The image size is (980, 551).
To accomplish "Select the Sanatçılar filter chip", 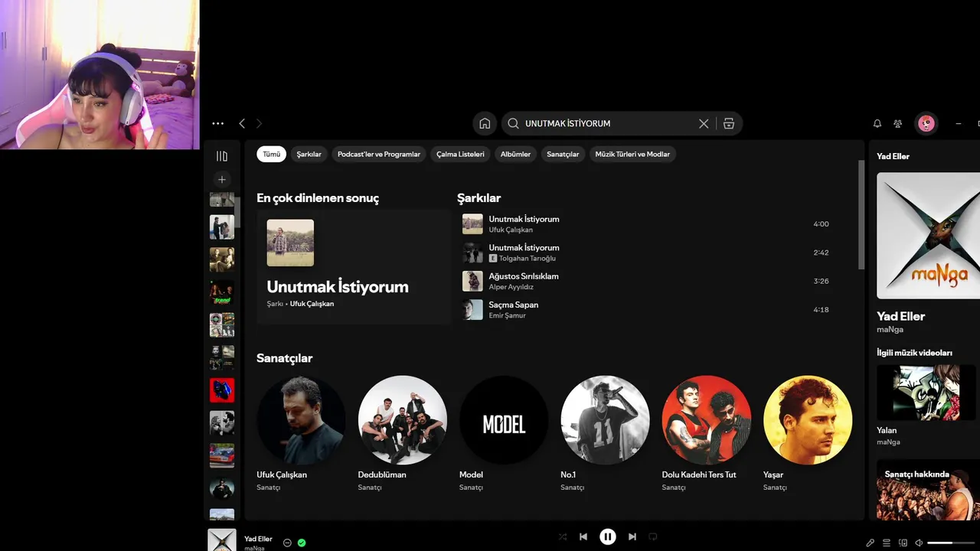I will [563, 154].
